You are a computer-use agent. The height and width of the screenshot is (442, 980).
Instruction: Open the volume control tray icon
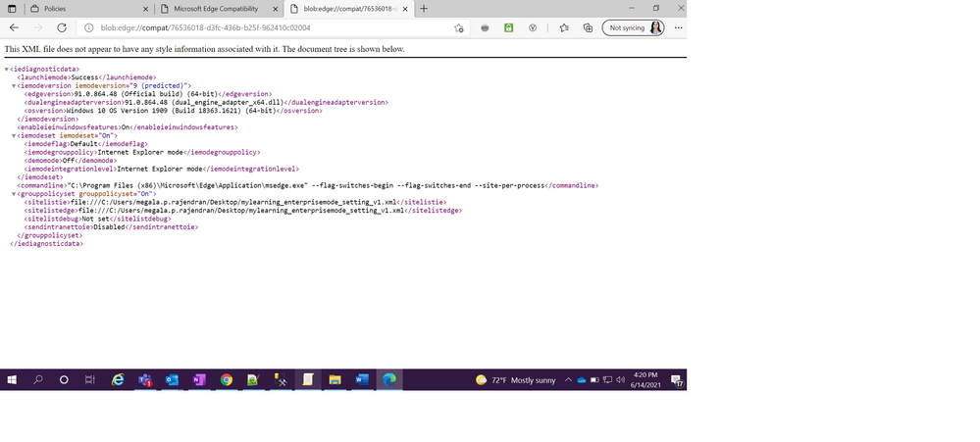coord(620,379)
